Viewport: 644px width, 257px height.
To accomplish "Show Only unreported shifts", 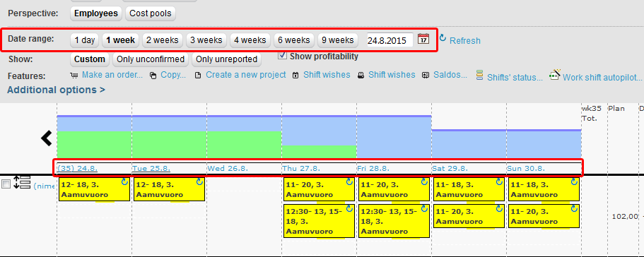I will pos(226,59).
